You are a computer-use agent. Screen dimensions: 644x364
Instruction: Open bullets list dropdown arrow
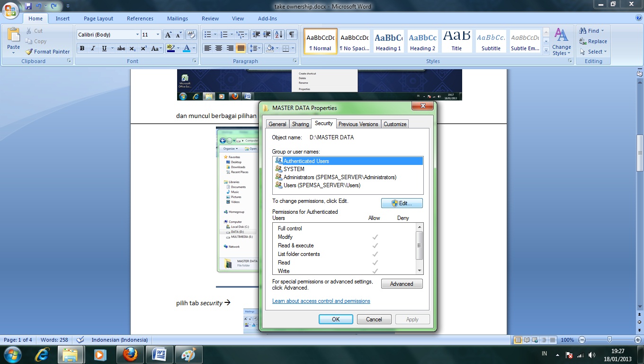tap(215, 35)
